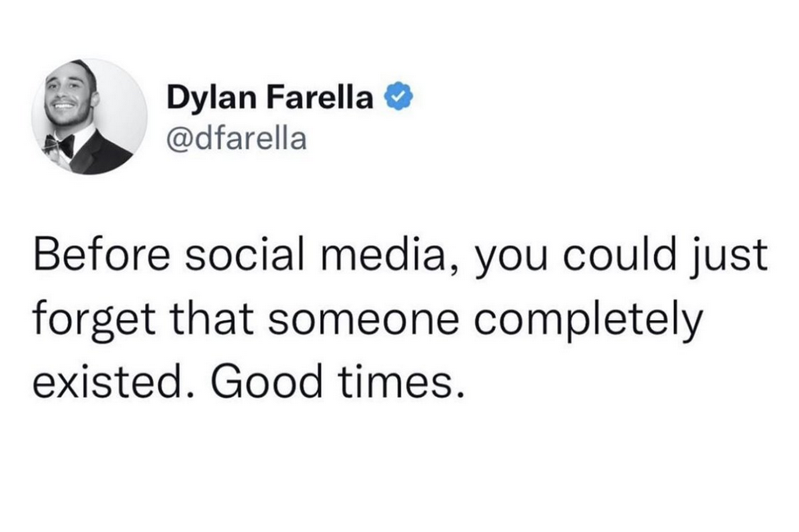Viewport: 799px width, 532px height.
Task: Click the tweet text starting with Before
Action: [400, 318]
